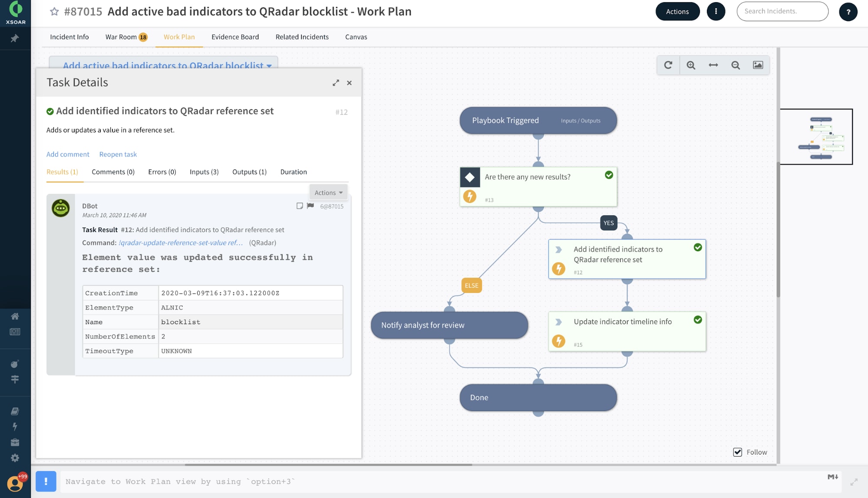
Task: Click the Reopen task link
Action: click(118, 154)
